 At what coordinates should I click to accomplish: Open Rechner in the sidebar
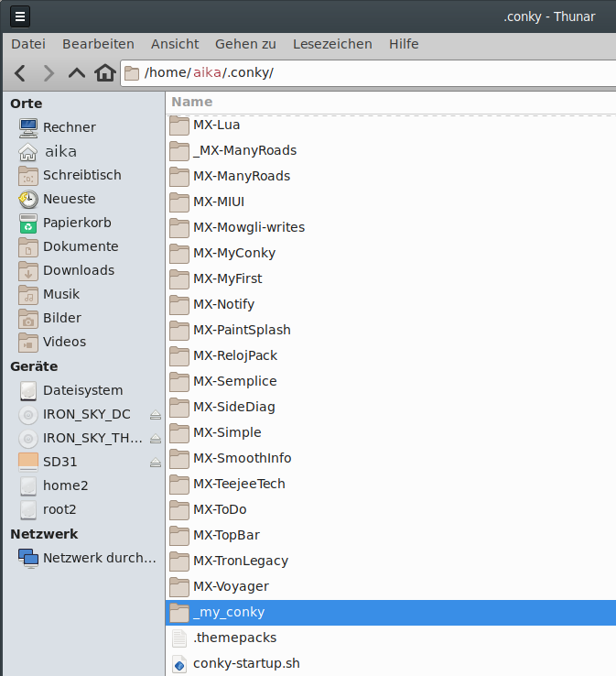(x=58, y=127)
